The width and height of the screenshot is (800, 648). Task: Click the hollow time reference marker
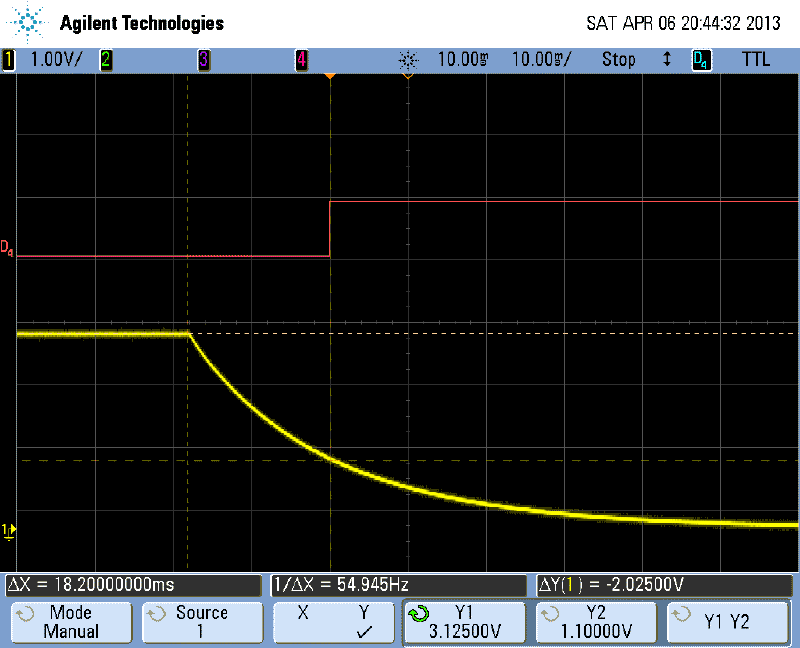[408, 76]
